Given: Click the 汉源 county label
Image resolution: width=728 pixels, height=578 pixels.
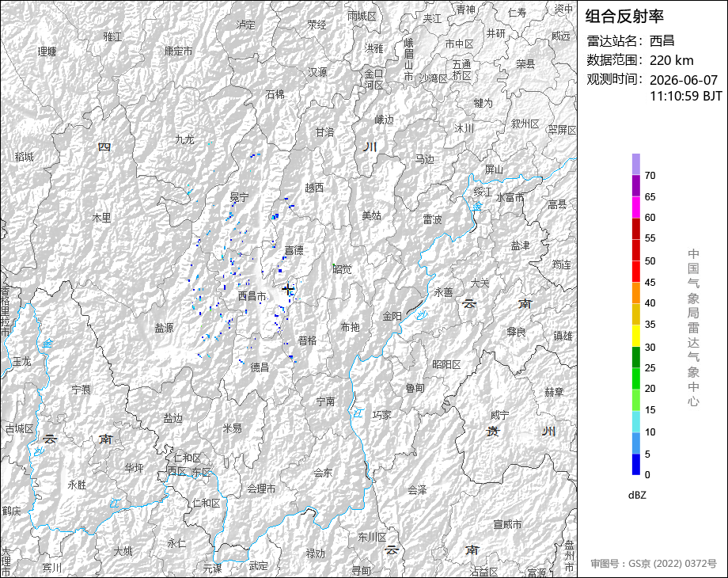Looking at the screenshot, I should point(317,72).
